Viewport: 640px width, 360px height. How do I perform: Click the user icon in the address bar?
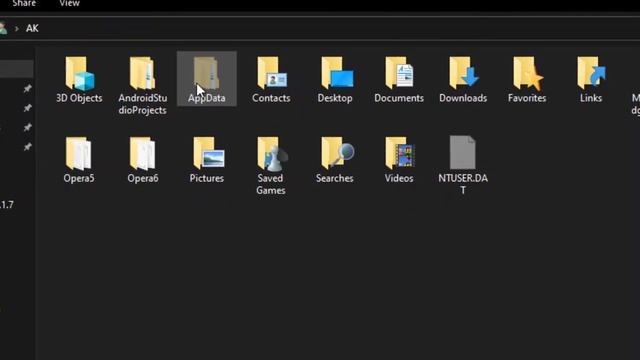pos(3,28)
